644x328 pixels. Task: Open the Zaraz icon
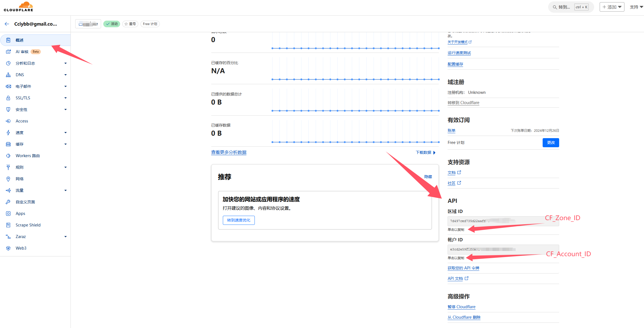click(8, 236)
